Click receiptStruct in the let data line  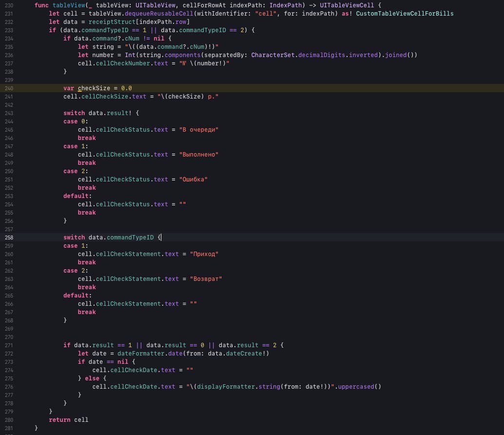click(112, 22)
